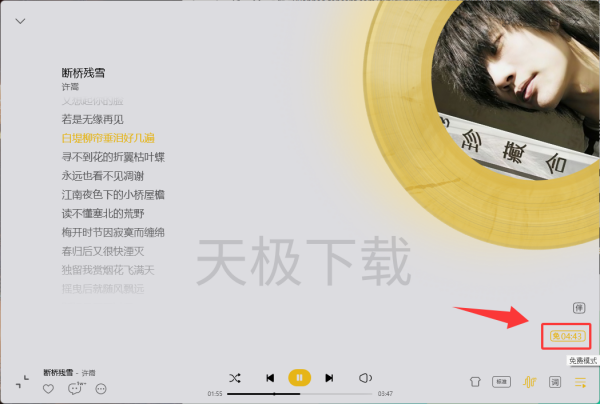Like the song with the heart icon
The image size is (600, 404).
[x=48, y=389]
